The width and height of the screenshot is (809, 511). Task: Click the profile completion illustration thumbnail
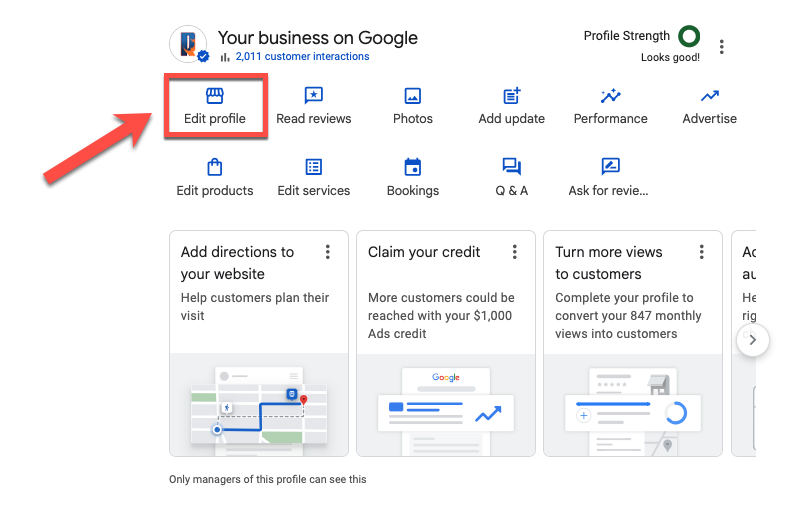click(x=633, y=405)
